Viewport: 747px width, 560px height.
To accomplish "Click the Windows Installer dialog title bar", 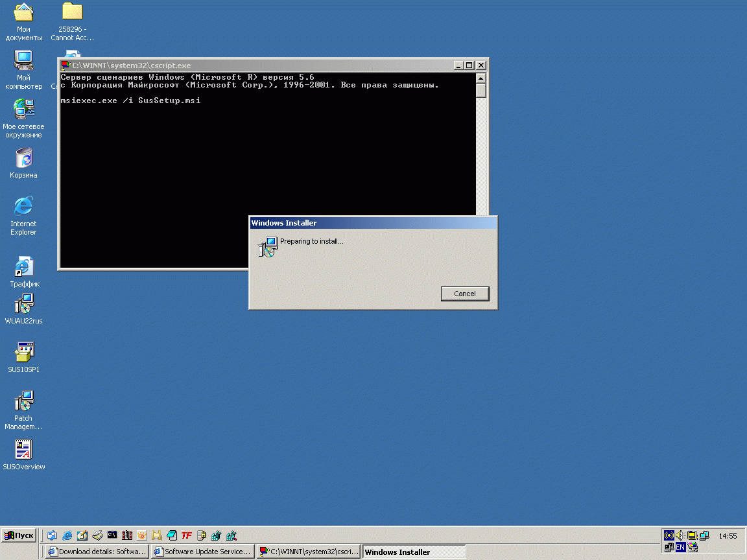I will coord(373,223).
